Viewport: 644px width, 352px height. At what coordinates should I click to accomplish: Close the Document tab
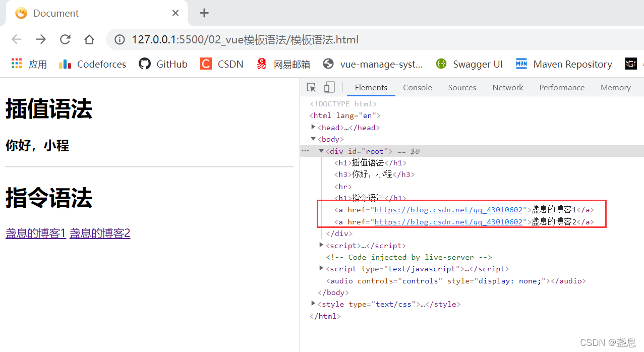[175, 13]
